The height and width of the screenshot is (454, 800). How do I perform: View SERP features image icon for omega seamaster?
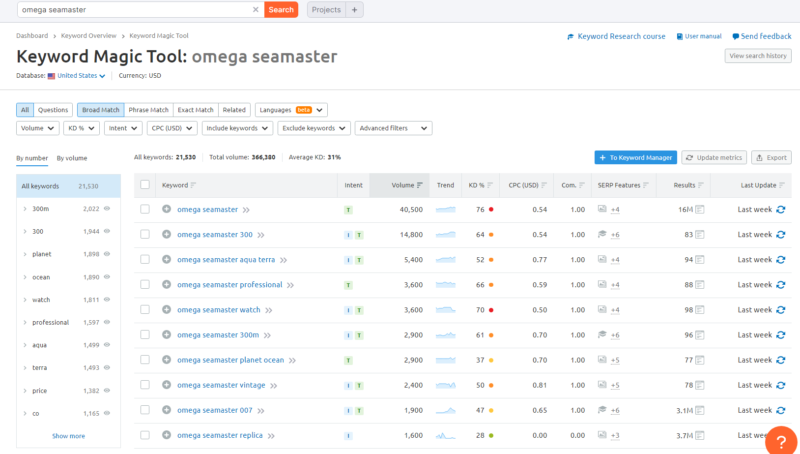(602, 209)
